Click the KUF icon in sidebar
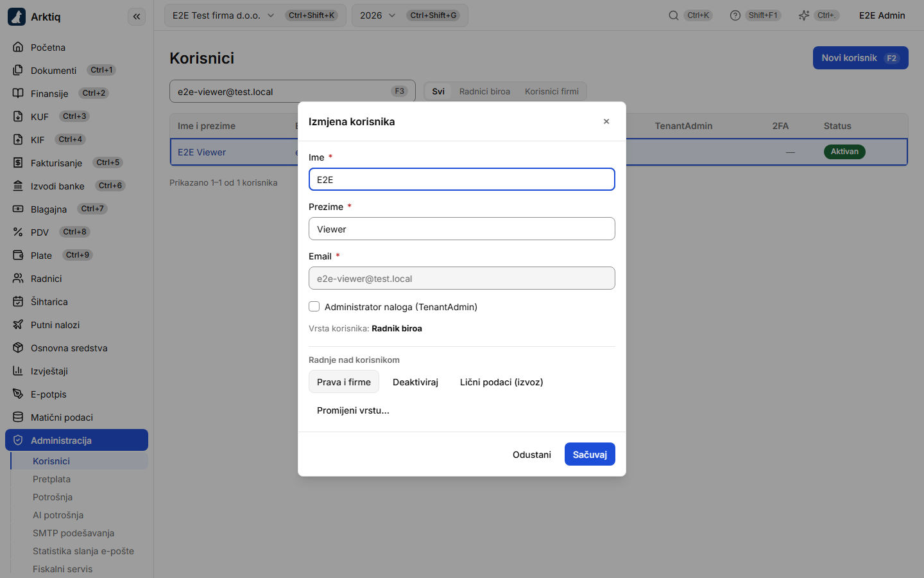The image size is (924, 578). tap(18, 116)
